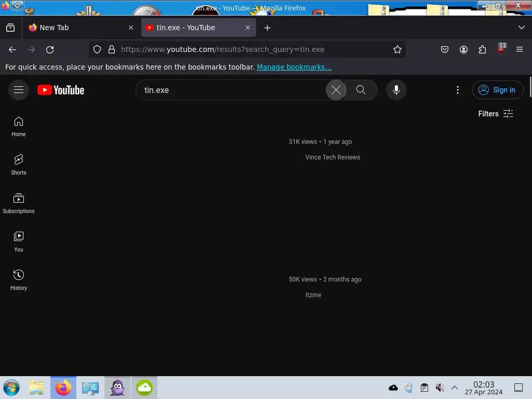This screenshot has width=532, height=399.
Task: Click the Manage bookmarks link
Action: [294, 67]
